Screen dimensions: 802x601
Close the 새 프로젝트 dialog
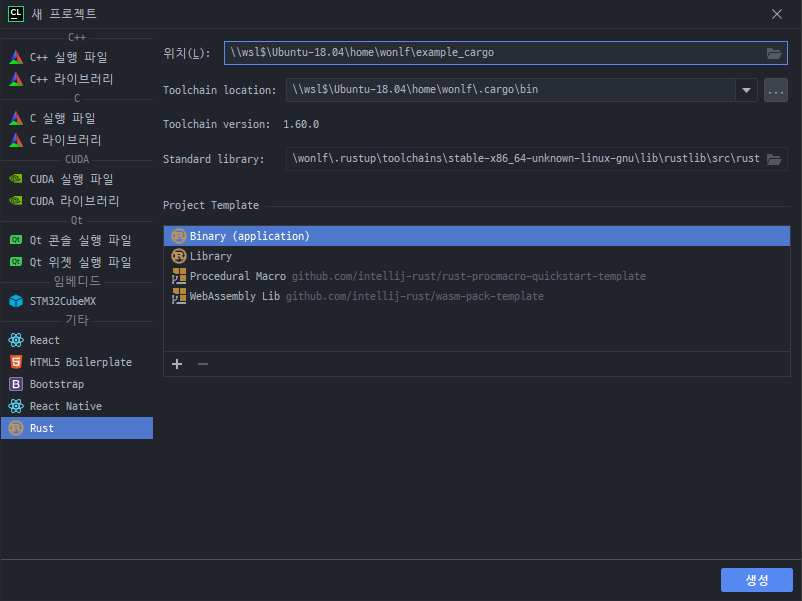pyautogui.click(x=776, y=14)
